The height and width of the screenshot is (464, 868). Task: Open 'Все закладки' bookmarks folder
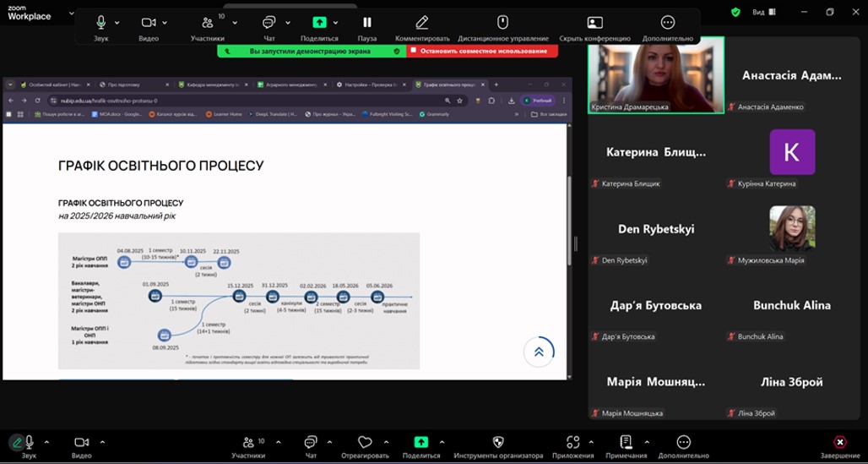(549, 114)
